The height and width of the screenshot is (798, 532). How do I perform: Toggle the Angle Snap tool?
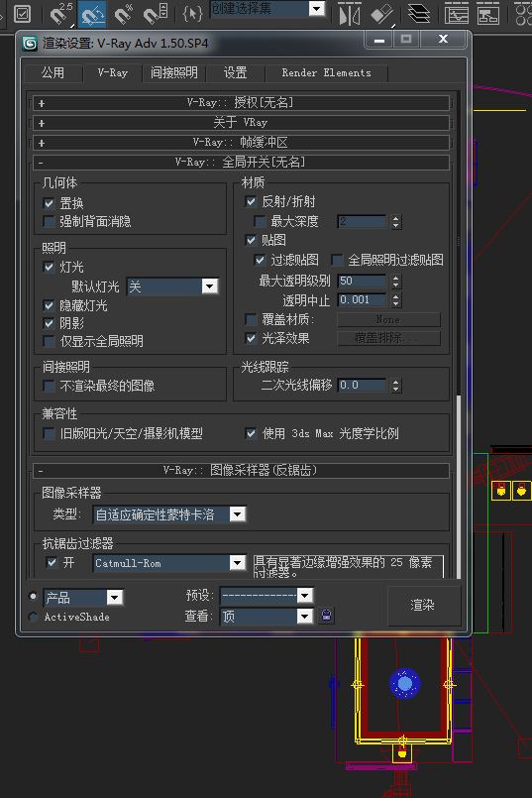[x=93, y=14]
